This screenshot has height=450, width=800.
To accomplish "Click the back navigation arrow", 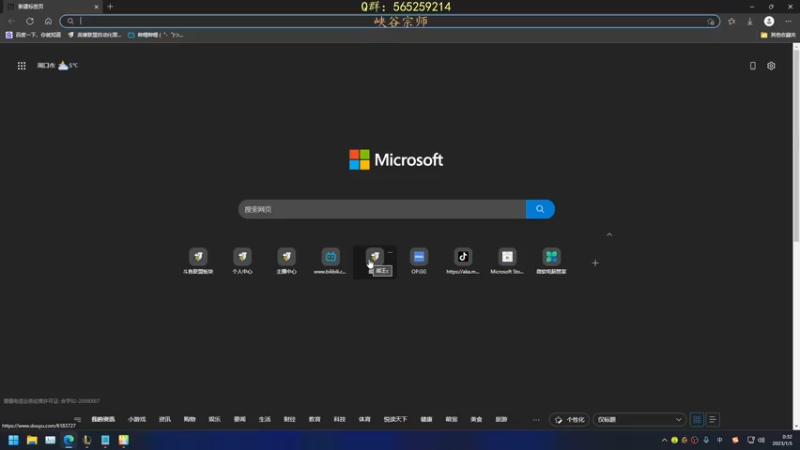I will (11, 21).
